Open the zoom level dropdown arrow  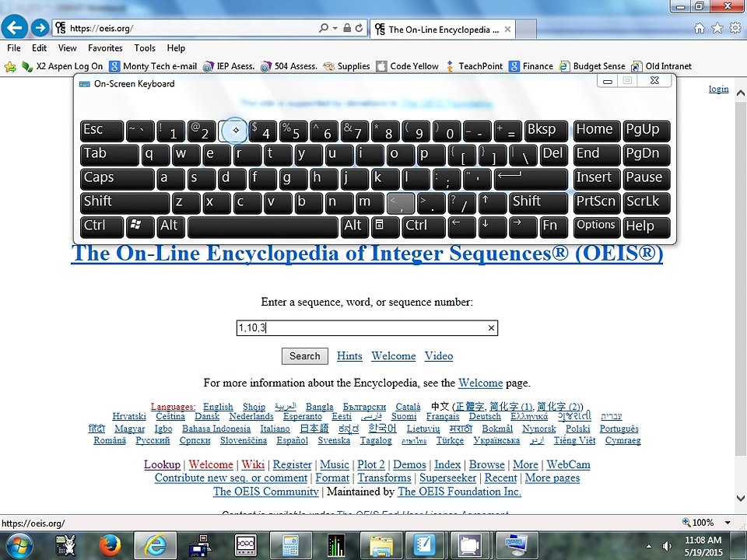[728, 523]
